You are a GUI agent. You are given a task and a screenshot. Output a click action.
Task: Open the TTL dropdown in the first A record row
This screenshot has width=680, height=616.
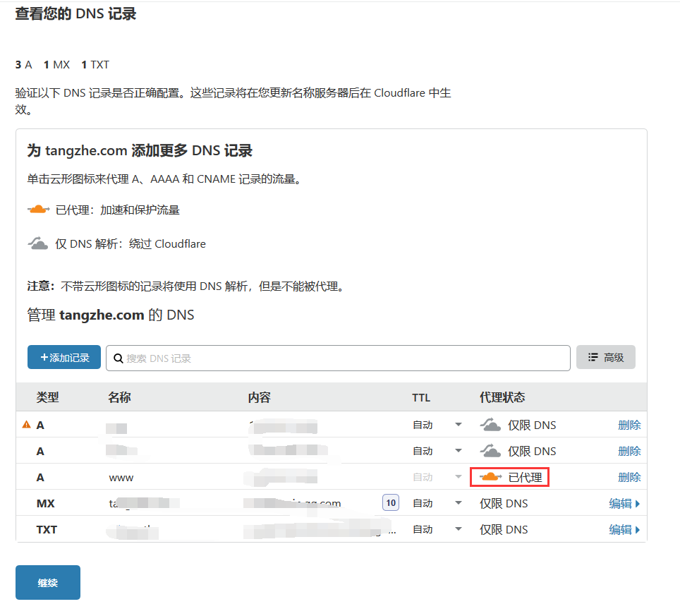point(459,425)
